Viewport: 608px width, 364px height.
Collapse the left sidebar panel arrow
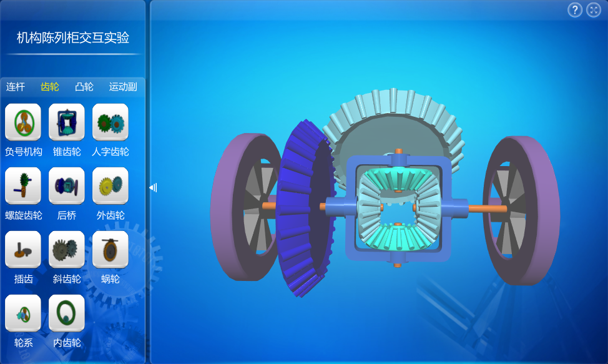coord(153,187)
